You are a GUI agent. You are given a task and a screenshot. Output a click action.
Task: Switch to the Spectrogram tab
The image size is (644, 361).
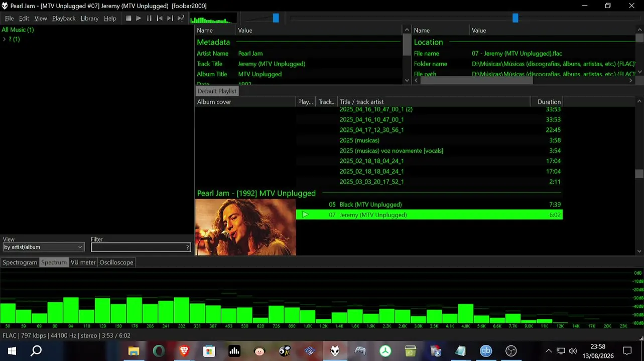click(20, 262)
